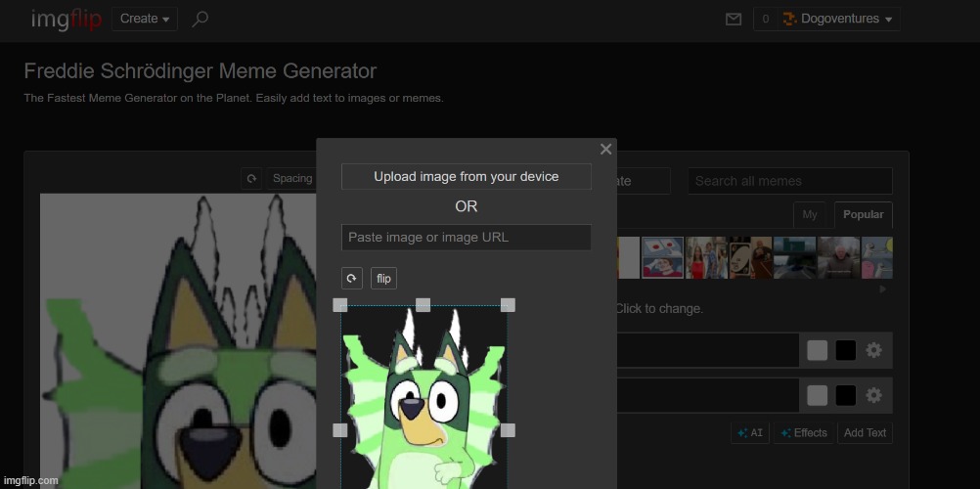Viewport: 980px width, 489px height.
Task: Open second text box's gray font color swatch
Action: click(x=817, y=395)
